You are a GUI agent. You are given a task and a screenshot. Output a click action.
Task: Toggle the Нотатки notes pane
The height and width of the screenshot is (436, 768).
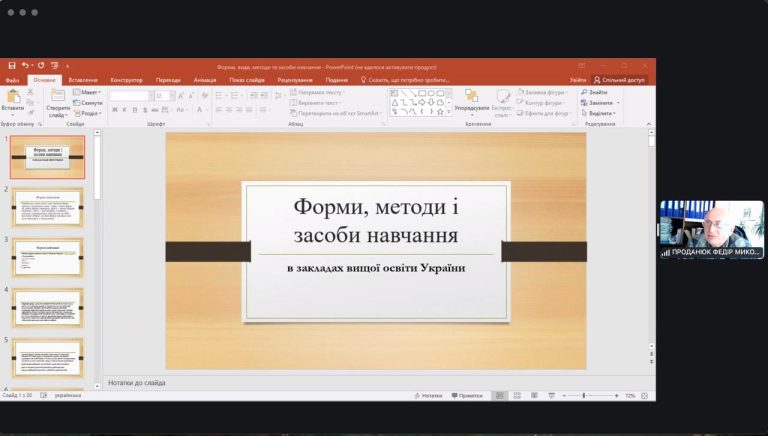(x=426, y=396)
